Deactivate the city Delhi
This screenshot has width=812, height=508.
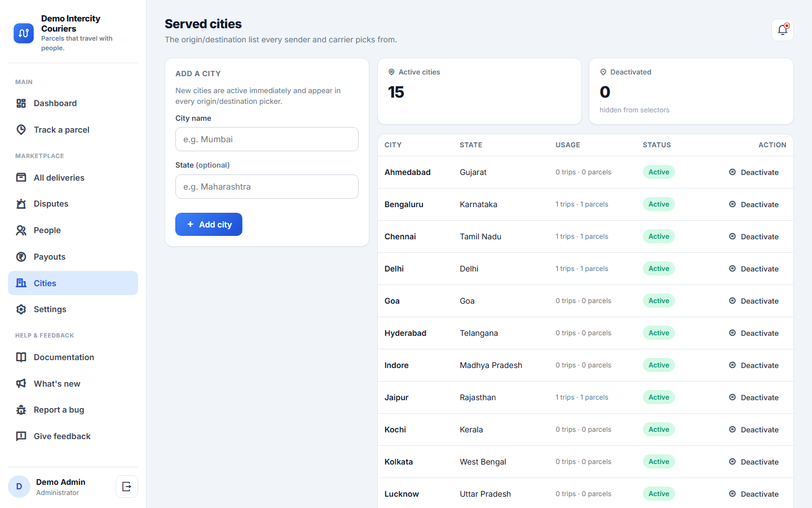click(x=754, y=269)
